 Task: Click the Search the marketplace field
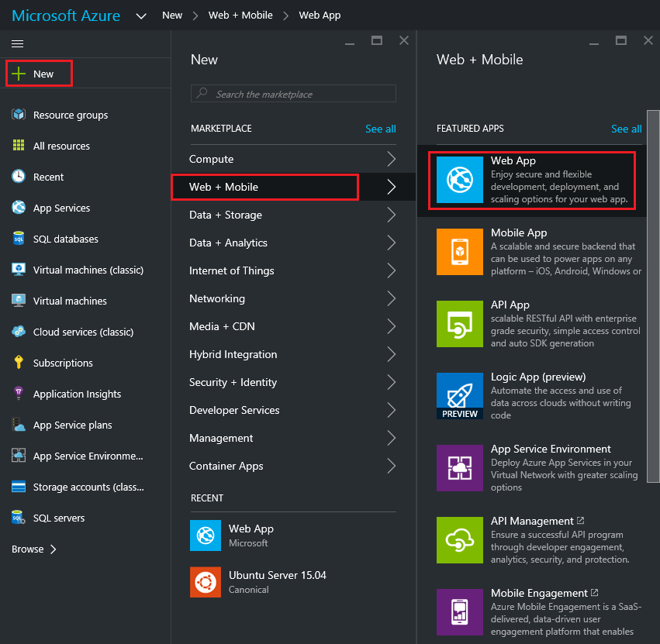(x=293, y=94)
